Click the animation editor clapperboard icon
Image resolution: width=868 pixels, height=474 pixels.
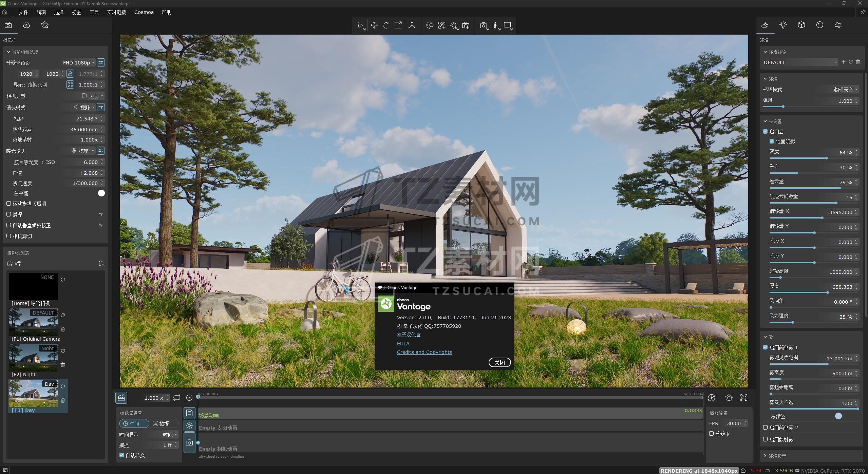(x=121, y=398)
